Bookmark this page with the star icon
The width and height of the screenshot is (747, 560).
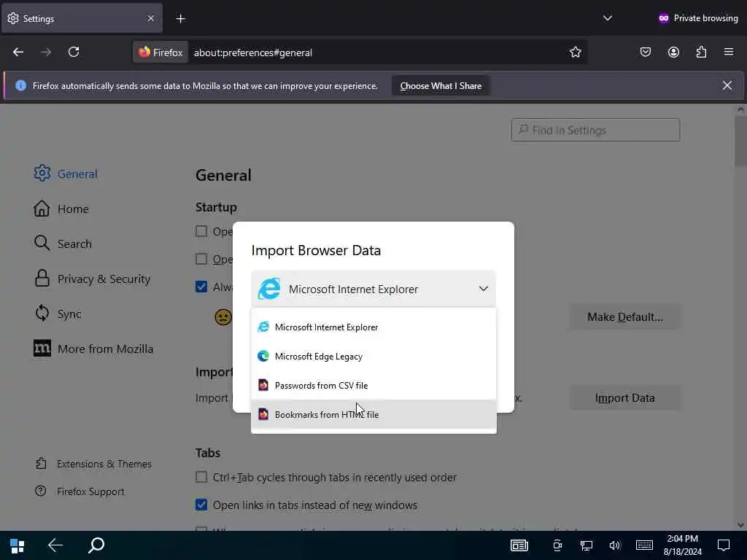point(576,52)
